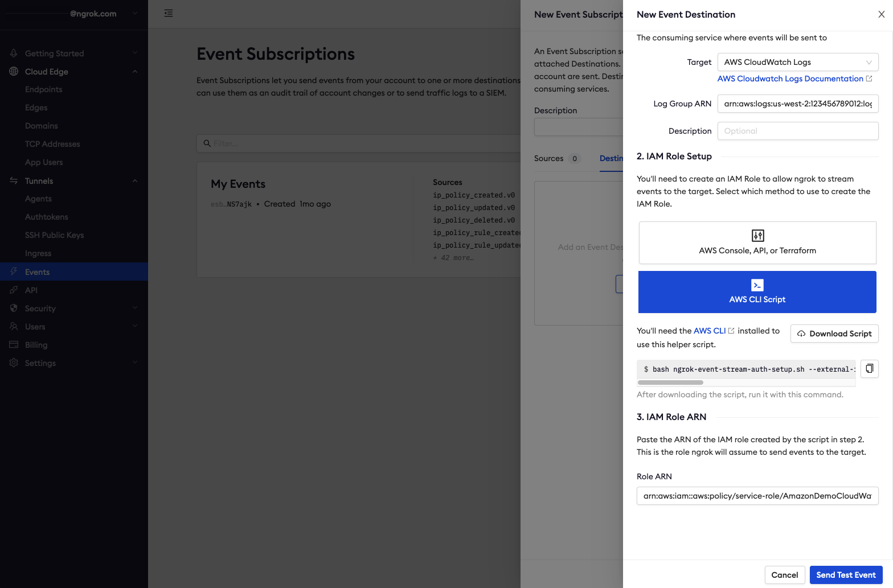
Task: Close the New Event Destination panel
Action: [x=881, y=14]
